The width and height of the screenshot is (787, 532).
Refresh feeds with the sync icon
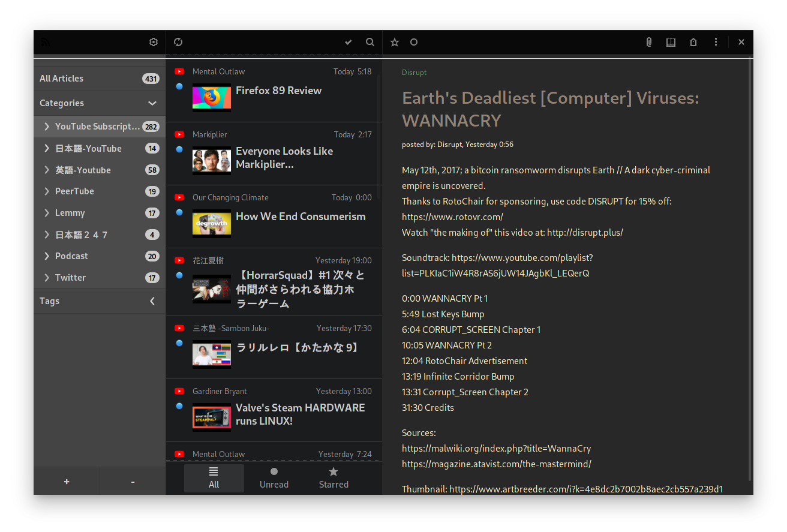pyautogui.click(x=178, y=42)
